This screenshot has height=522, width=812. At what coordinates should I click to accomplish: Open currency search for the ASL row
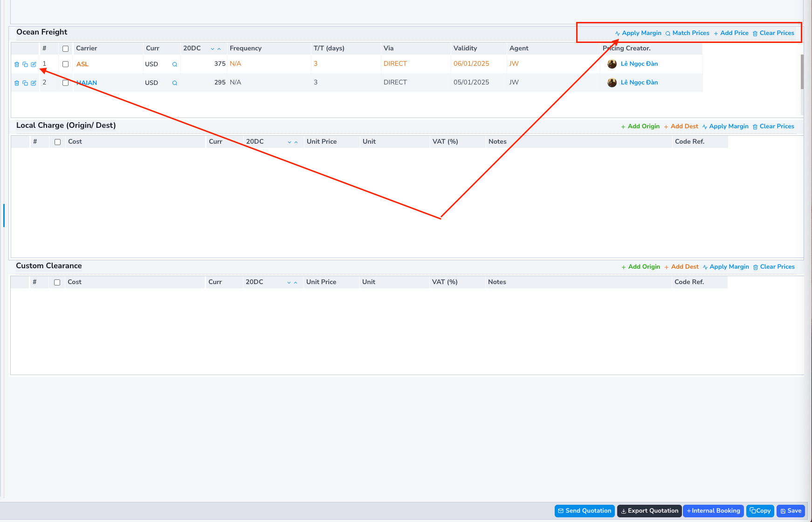pos(175,64)
